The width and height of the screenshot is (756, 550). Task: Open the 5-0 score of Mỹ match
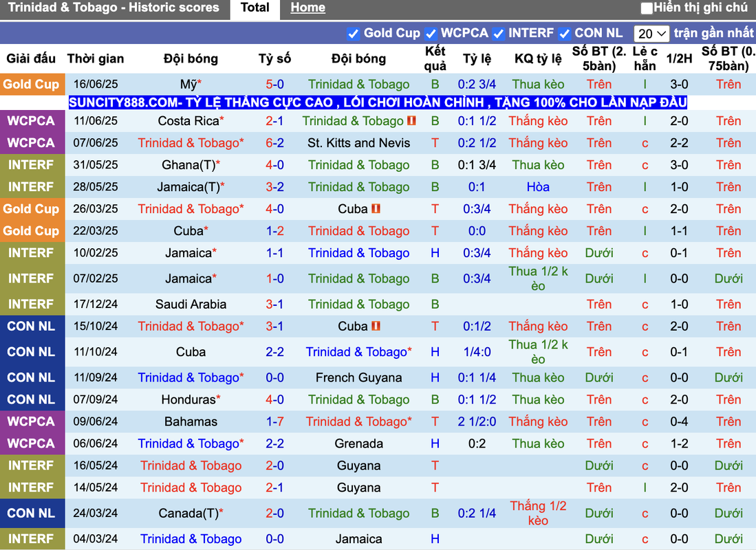(x=274, y=85)
